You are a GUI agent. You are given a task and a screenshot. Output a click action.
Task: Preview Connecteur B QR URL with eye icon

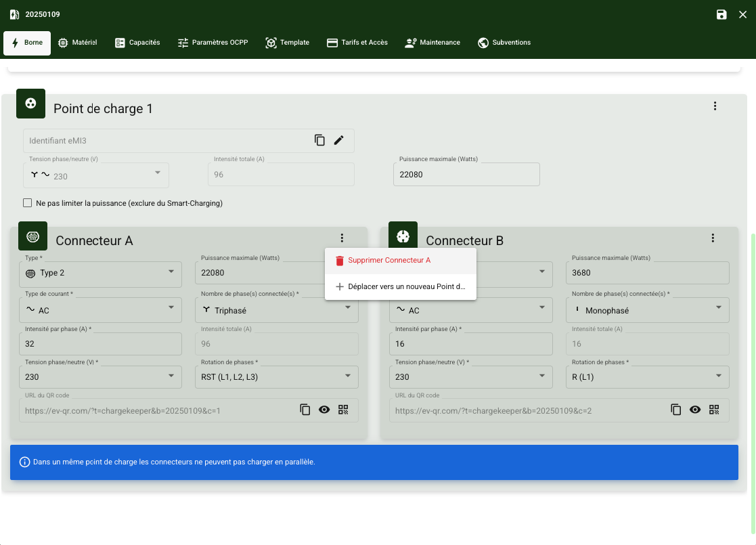[694, 410]
